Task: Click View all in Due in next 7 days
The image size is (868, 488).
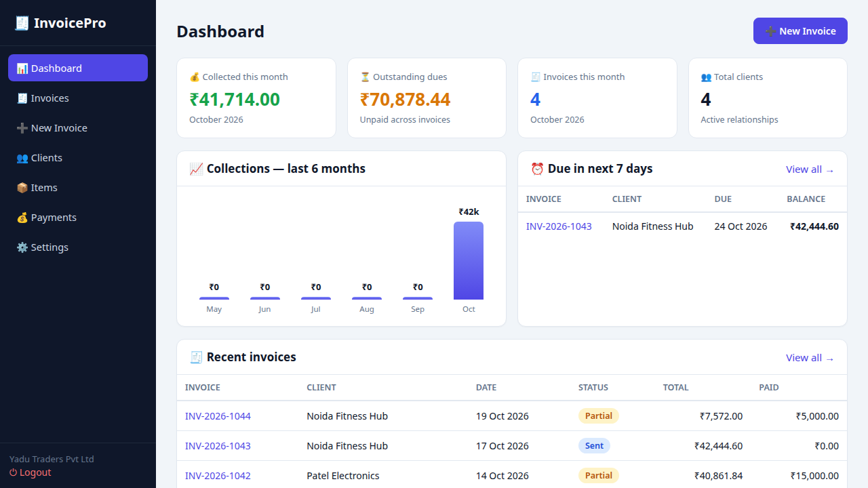Action: coord(810,169)
